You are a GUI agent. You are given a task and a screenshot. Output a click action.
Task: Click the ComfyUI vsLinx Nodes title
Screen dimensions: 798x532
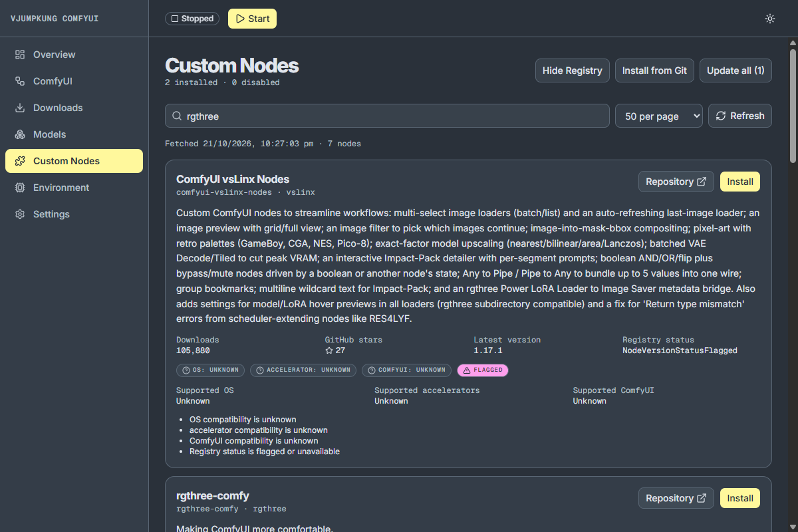pyautogui.click(x=233, y=179)
